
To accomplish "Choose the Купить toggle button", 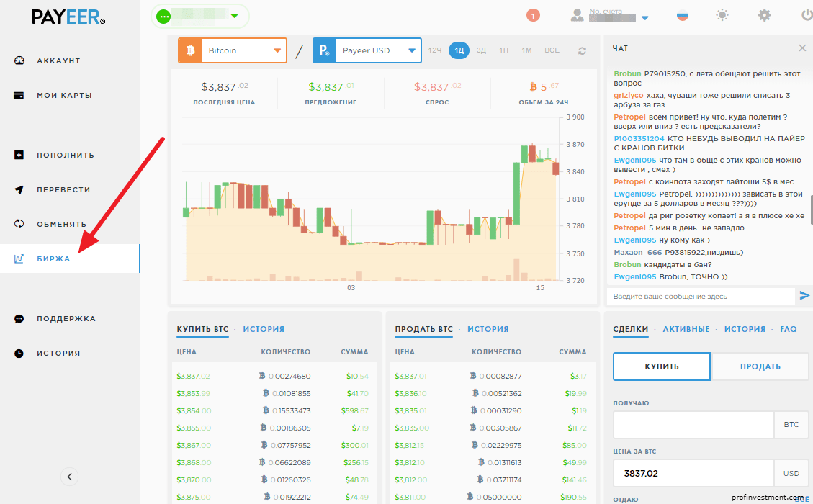I will pyautogui.click(x=662, y=366).
